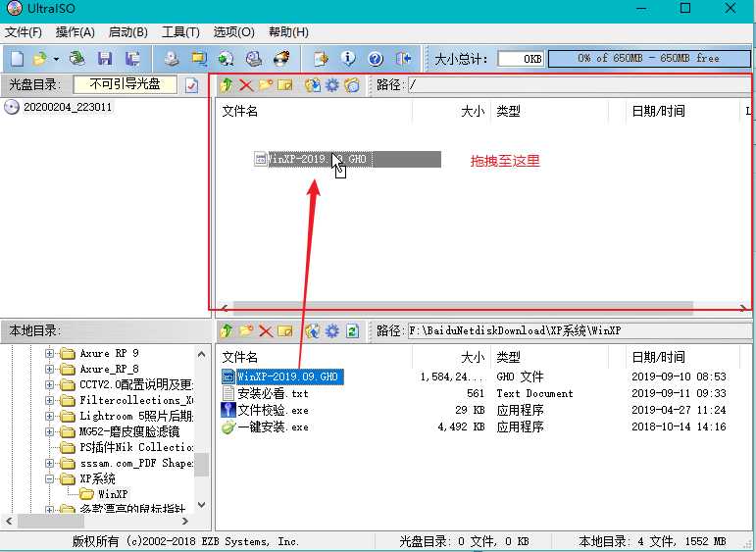Sort disc image files by 文件名 column
This screenshot has width=756, height=552.
point(315,112)
